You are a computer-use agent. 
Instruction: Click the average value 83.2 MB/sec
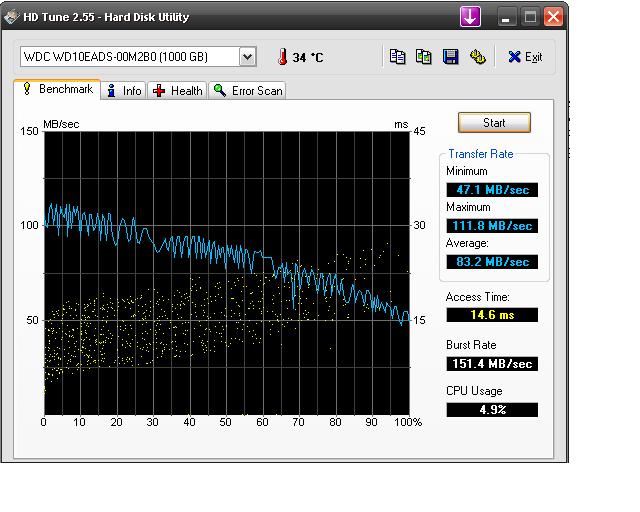click(x=492, y=262)
